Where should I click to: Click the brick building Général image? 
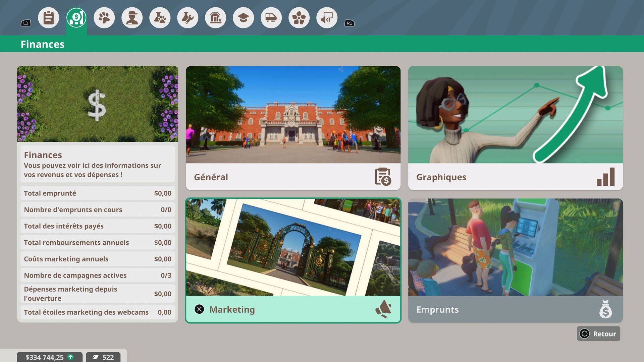point(293,115)
